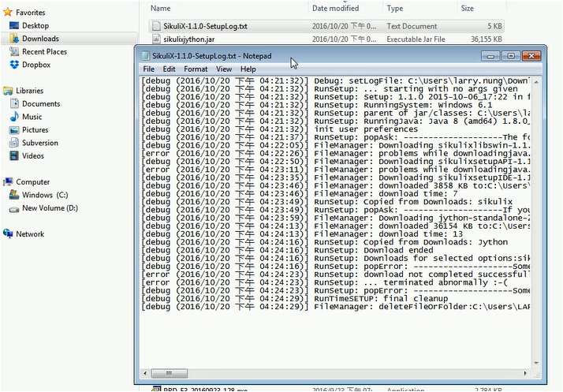This screenshot has width=563, height=392.
Task: Open the Notepad Help menu
Action: point(248,69)
